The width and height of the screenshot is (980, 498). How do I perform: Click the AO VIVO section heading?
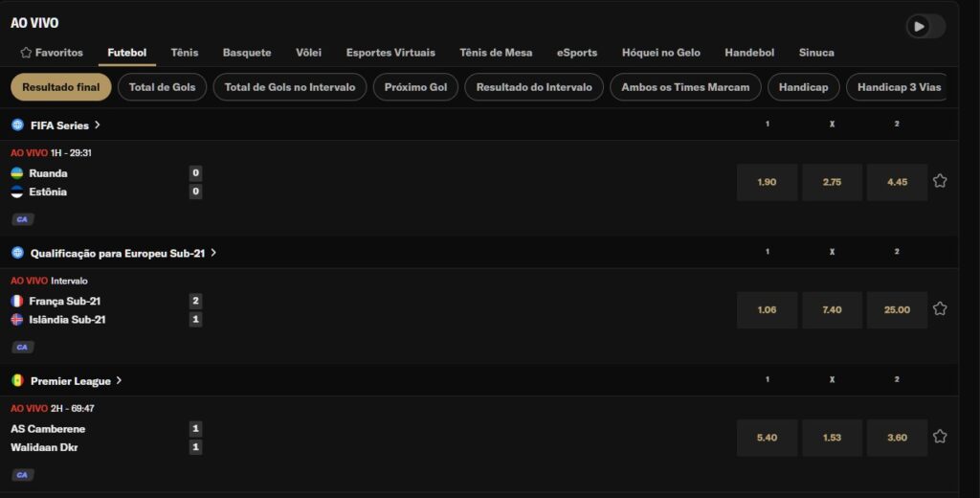click(x=34, y=23)
